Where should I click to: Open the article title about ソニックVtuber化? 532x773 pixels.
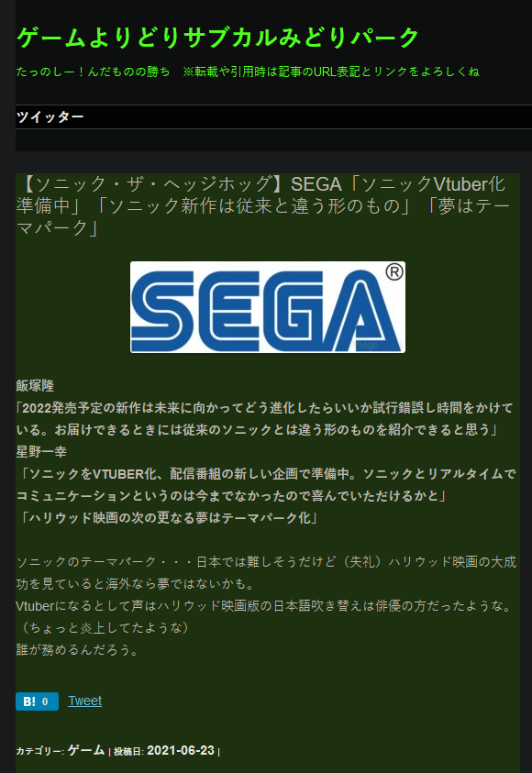263,205
